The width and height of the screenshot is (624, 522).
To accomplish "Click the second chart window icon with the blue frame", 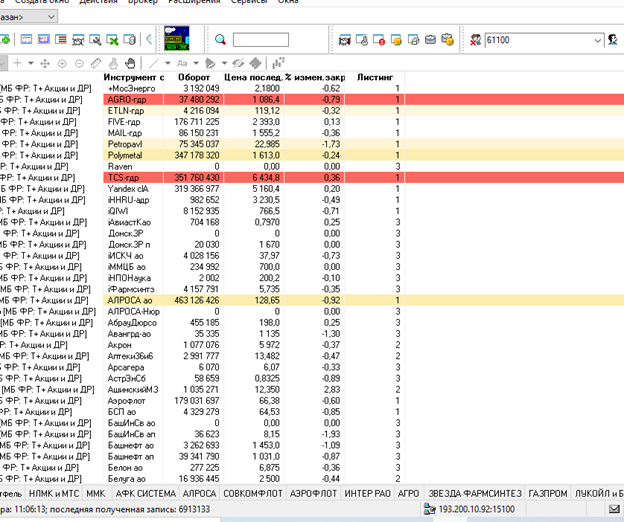I will click(x=44, y=39).
